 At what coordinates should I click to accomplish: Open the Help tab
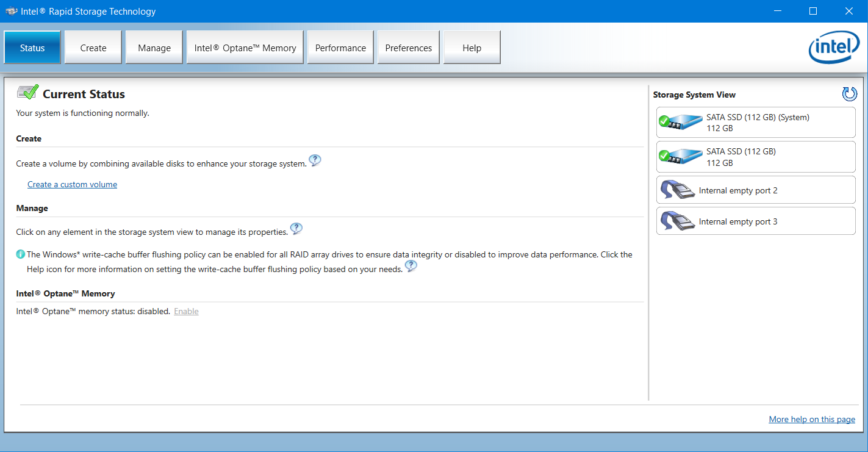coord(472,48)
